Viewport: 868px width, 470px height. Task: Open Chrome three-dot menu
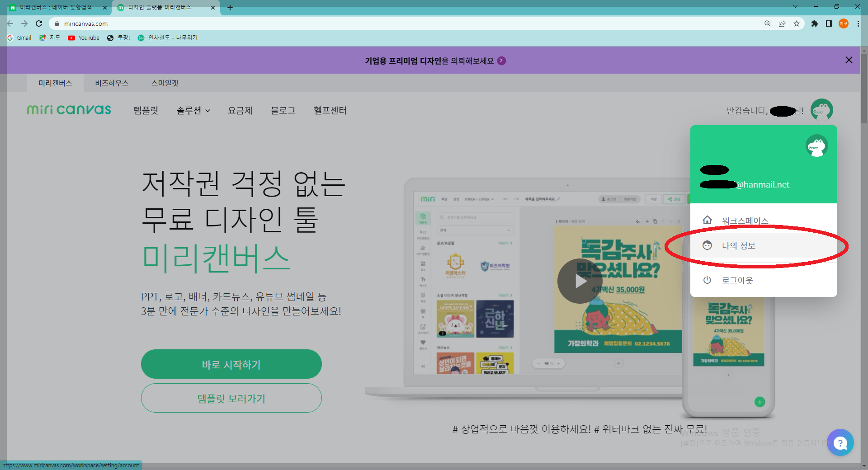pos(858,23)
